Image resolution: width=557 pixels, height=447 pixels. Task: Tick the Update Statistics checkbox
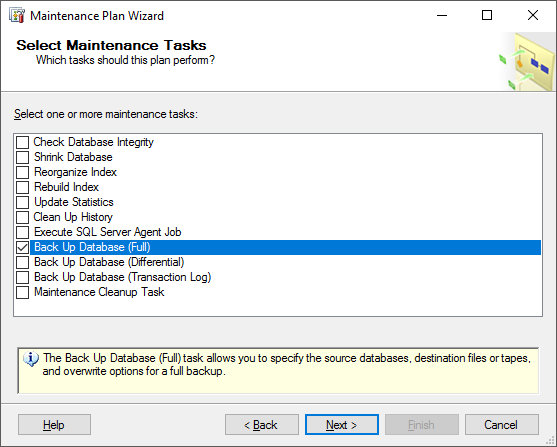pyautogui.click(x=22, y=202)
